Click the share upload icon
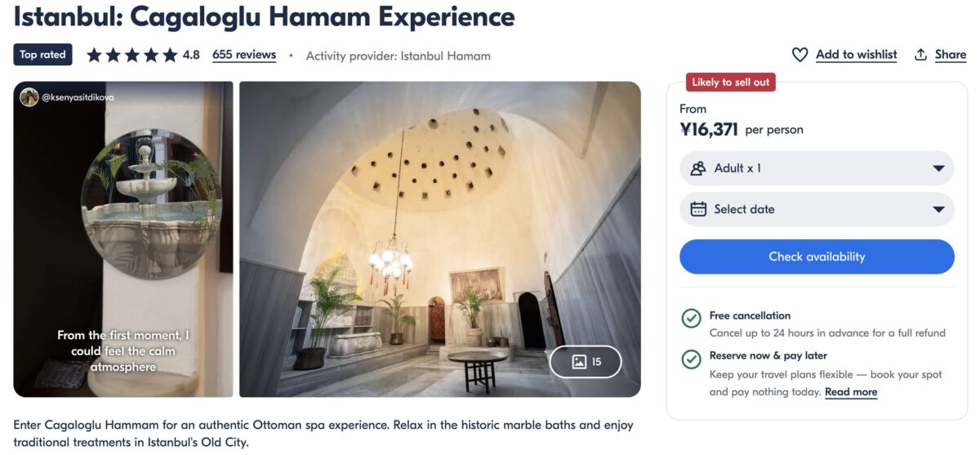 pos(920,55)
